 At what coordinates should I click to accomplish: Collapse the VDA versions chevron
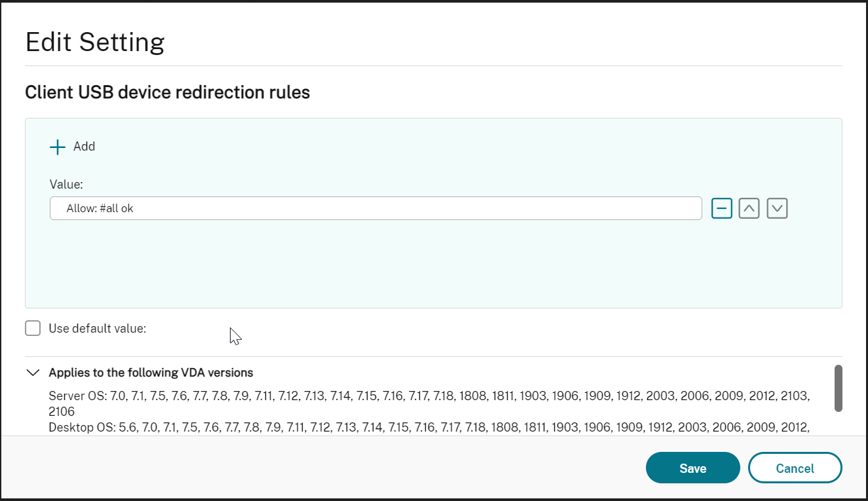click(x=32, y=373)
